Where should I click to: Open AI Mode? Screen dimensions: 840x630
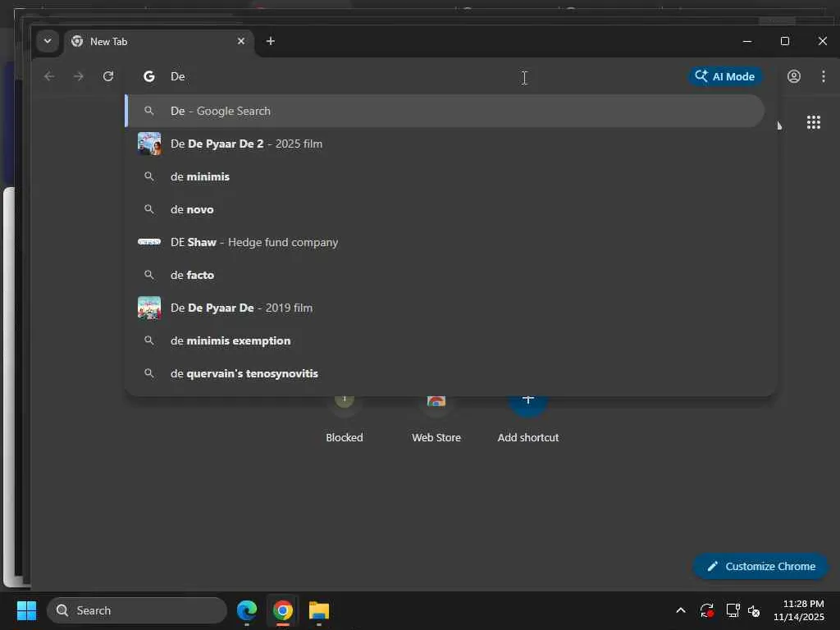pyautogui.click(x=725, y=76)
